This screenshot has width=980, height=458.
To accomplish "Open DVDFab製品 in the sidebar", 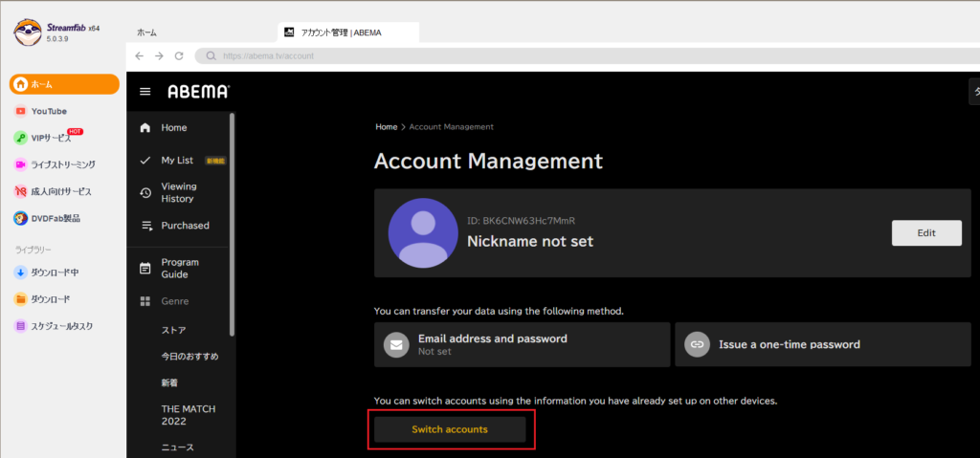I will 56,218.
